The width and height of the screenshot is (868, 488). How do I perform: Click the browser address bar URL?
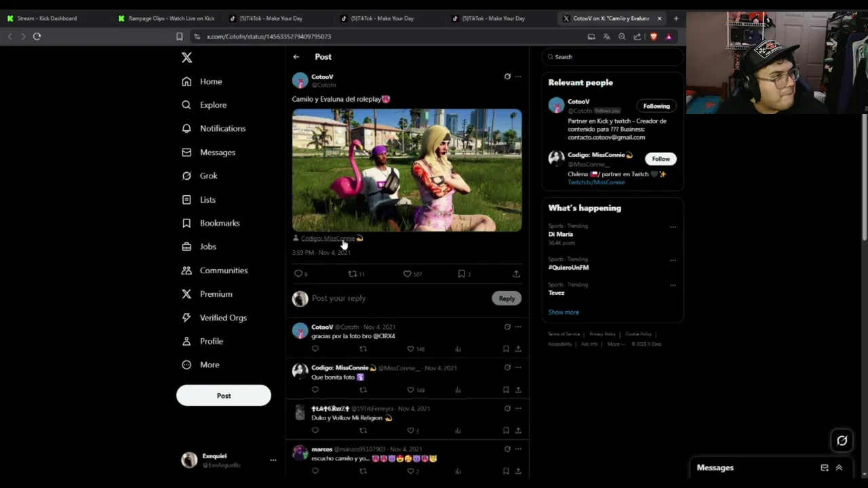coord(269,37)
